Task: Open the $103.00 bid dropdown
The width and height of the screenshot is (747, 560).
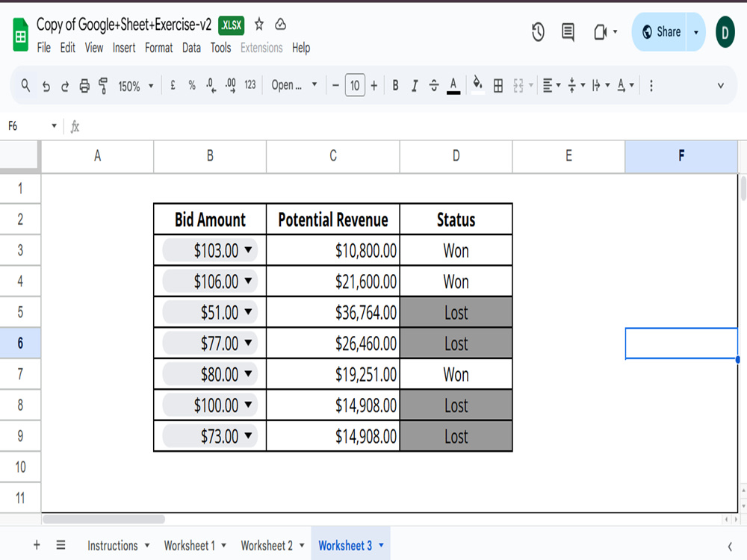Action: click(248, 249)
